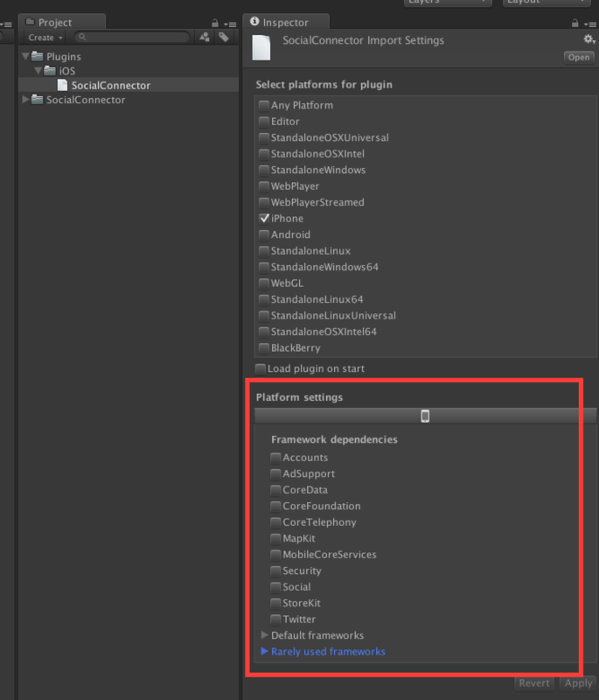The height and width of the screenshot is (700, 599).
Task: Check StandaloneOSXIntel64 platform checkbox
Action: click(263, 332)
